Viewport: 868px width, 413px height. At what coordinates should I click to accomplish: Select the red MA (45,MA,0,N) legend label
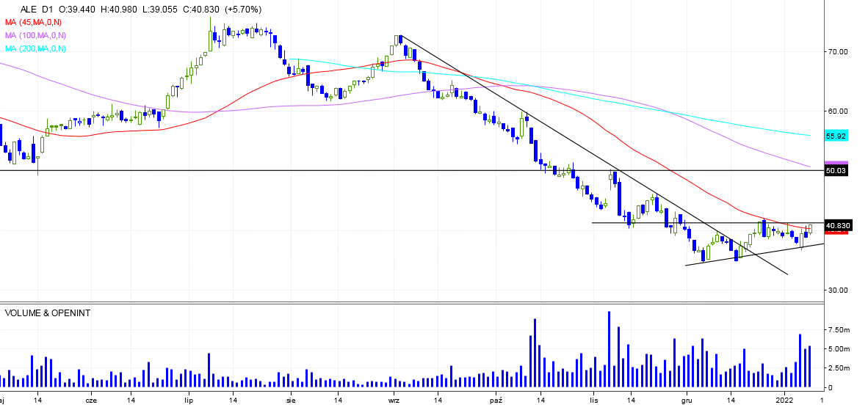[34, 23]
